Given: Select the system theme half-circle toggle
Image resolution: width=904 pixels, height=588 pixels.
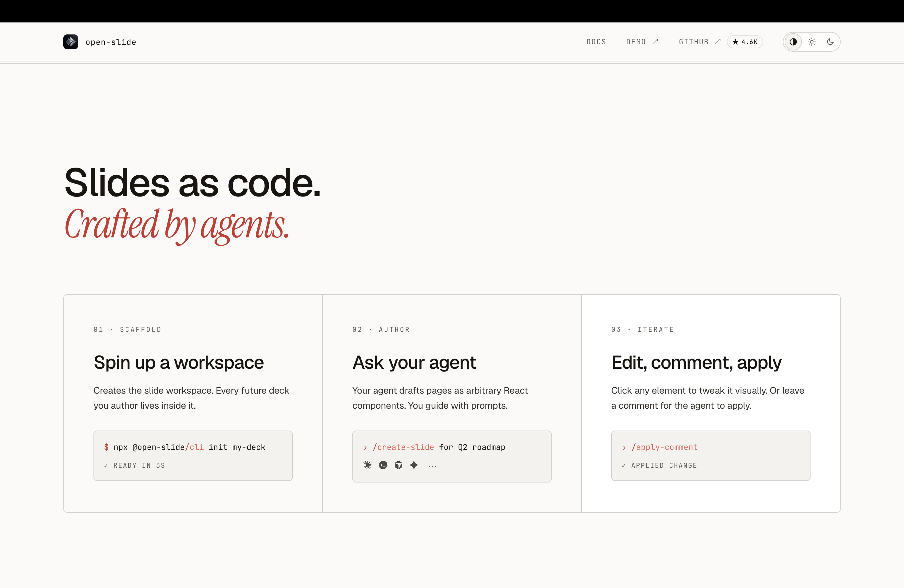Looking at the screenshot, I should click(793, 42).
